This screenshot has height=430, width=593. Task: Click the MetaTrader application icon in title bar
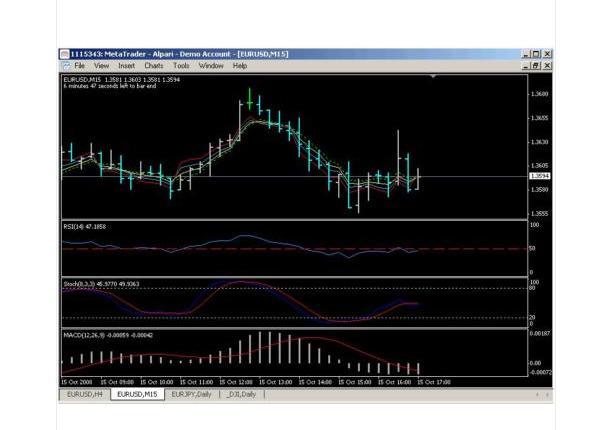point(65,54)
